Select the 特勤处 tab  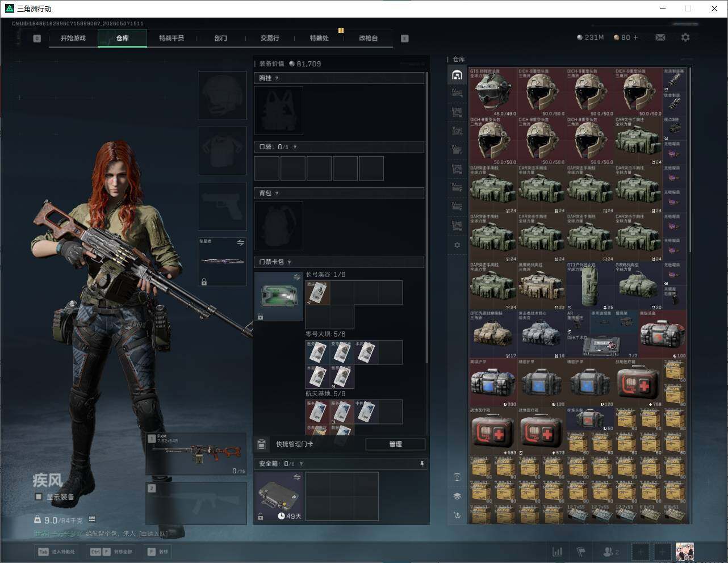pos(319,38)
